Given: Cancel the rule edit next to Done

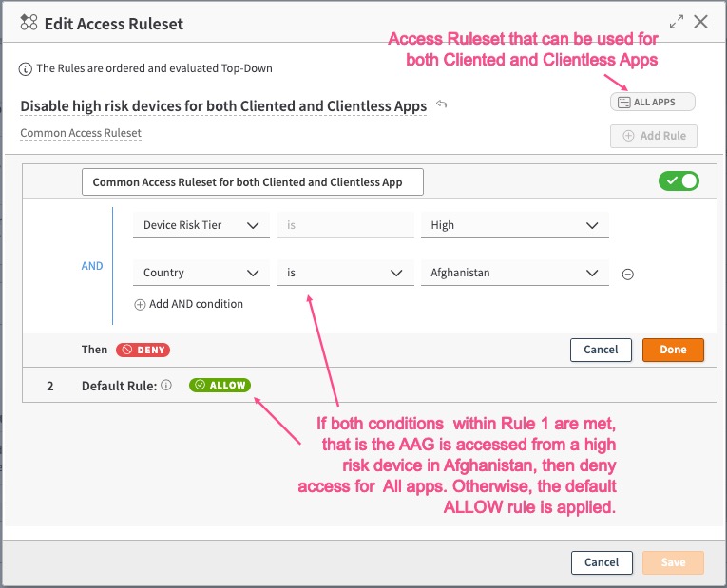Looking at the screenshot, I should coord(601,350).
